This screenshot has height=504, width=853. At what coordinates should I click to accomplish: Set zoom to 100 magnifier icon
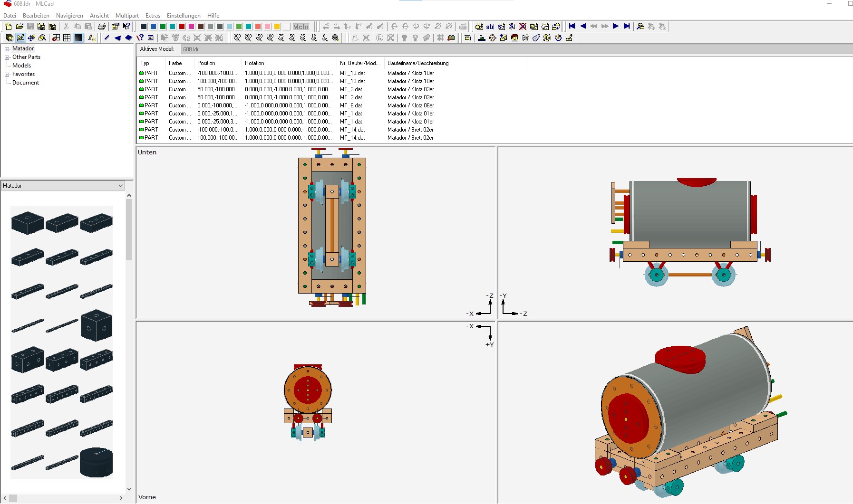tap(270, 38)
